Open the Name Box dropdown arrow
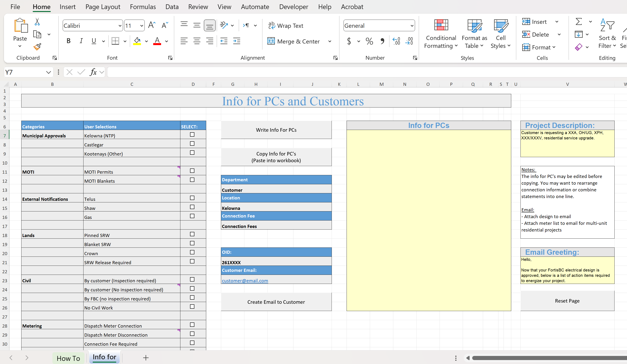627x364 pixels. (x=48, y=72)
